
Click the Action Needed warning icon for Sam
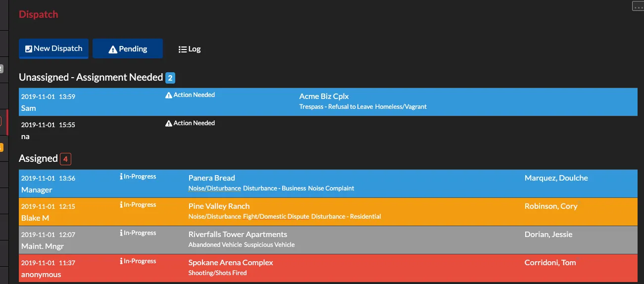(169, 95)
